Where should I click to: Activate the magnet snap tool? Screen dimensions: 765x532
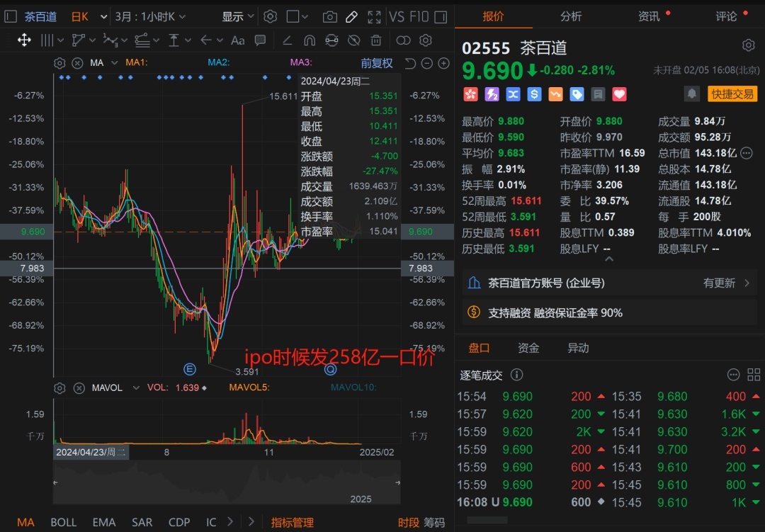(309, 40)
